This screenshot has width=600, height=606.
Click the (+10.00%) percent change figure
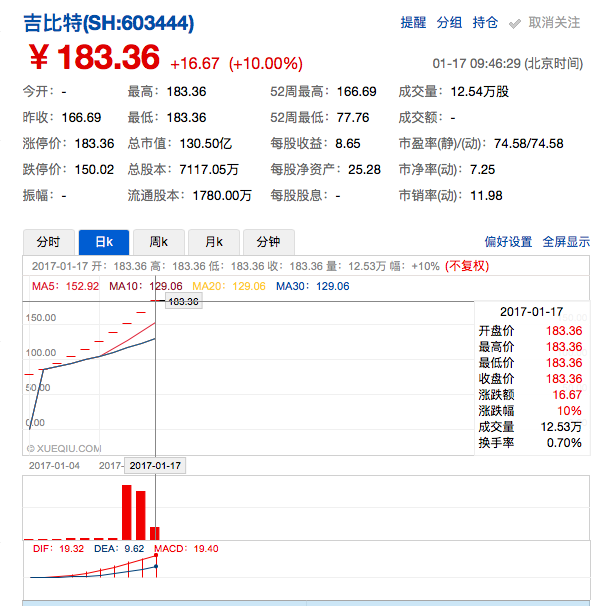(x=266, y=63)
